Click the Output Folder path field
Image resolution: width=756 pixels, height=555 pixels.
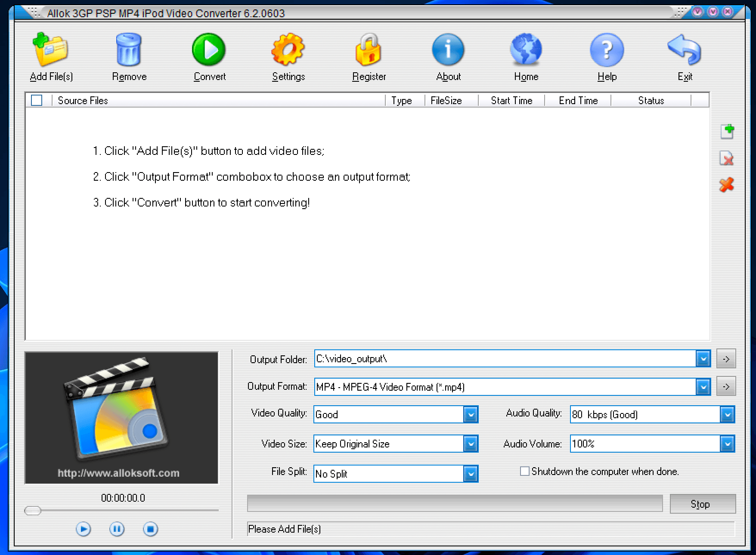pos(505,358)
